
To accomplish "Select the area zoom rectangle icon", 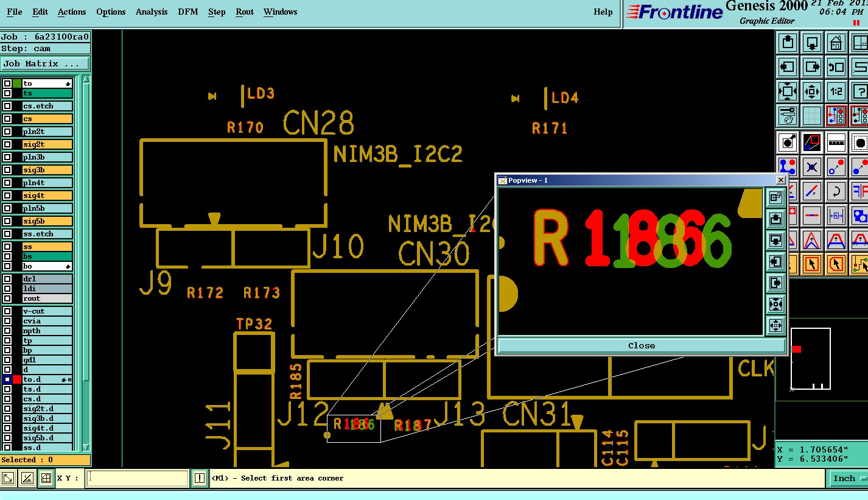I will (812, 143).
